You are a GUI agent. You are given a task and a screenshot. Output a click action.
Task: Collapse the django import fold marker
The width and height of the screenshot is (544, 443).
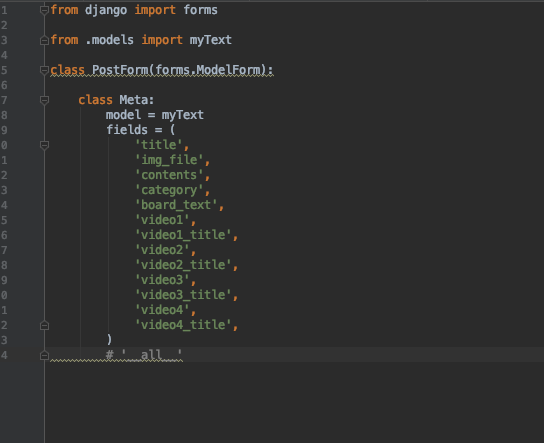tap(44, 10)
